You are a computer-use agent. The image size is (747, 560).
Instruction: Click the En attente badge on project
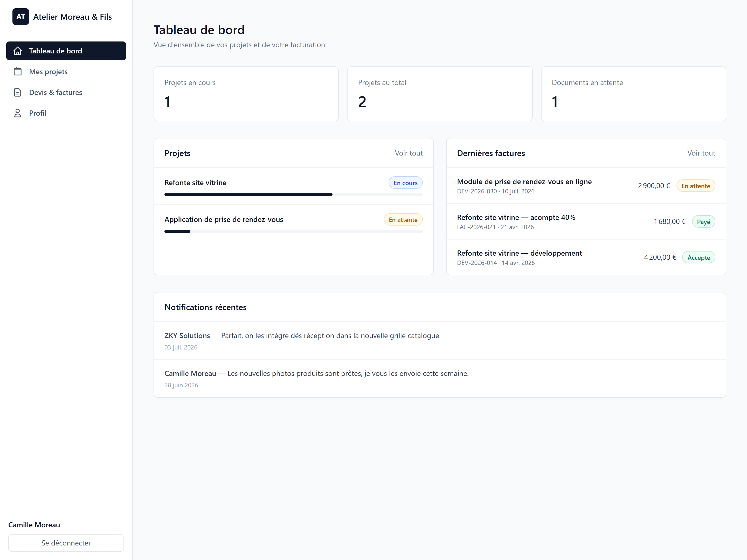pos(403,220)
